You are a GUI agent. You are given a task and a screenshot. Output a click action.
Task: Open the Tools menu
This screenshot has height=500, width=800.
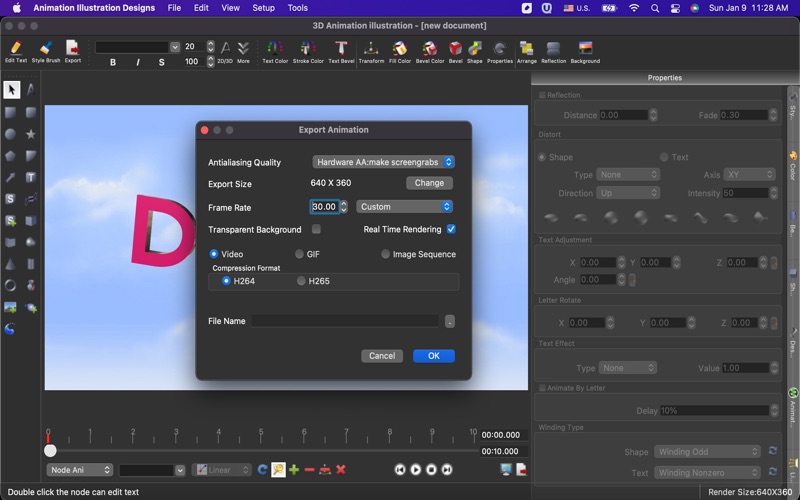[x=298, y=8]
